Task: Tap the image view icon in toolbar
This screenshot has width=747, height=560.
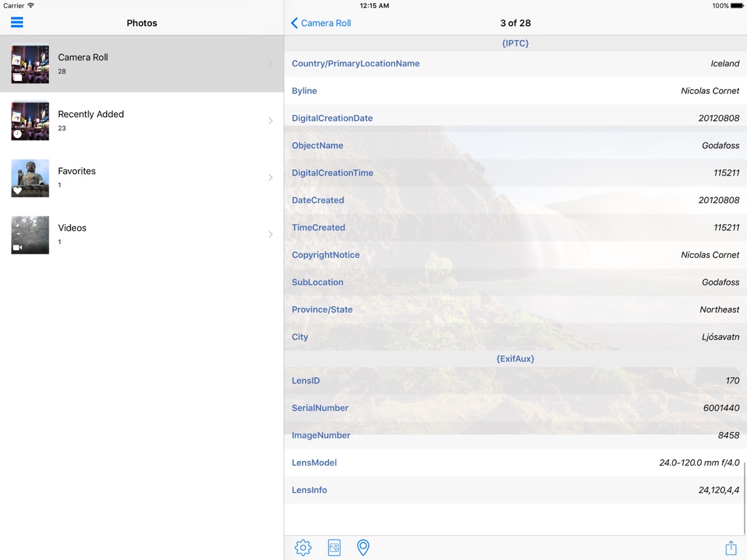Action: point(334,548)
